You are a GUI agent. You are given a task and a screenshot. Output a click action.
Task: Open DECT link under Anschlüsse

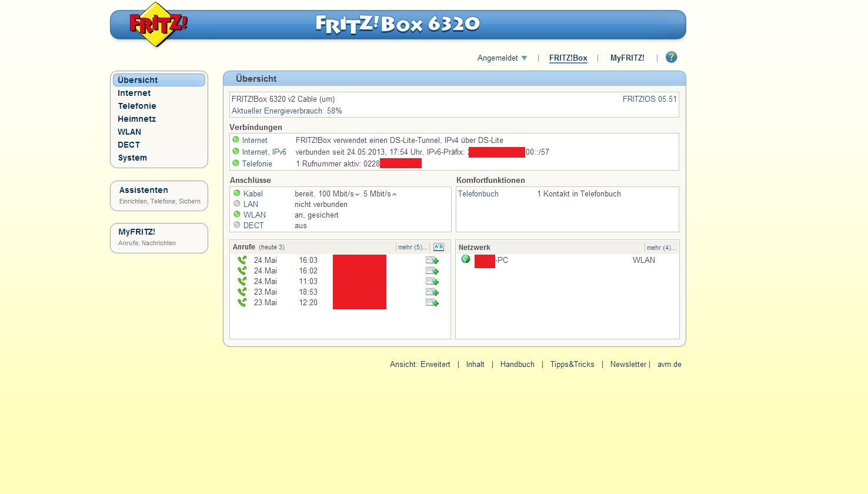click(253, 225)
